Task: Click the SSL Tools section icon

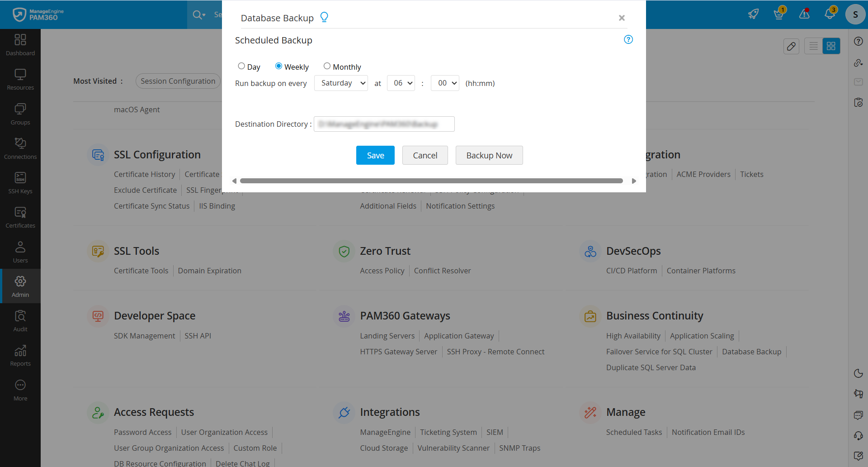Action: click(x=98, y=251)
